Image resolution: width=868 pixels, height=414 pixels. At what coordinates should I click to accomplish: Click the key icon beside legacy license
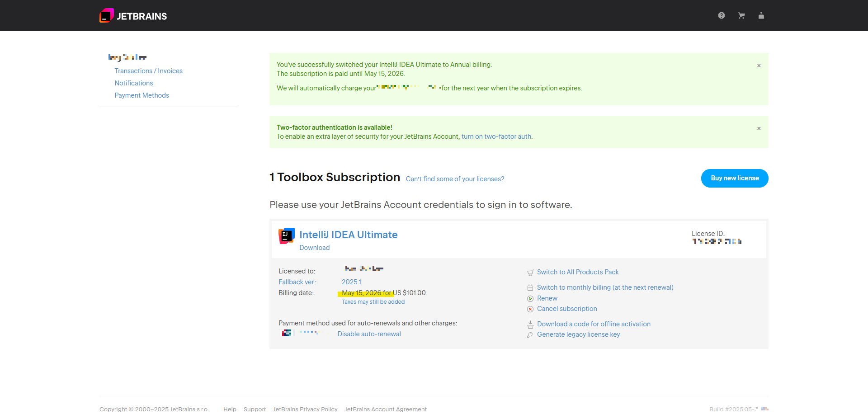tap(530, 335)
